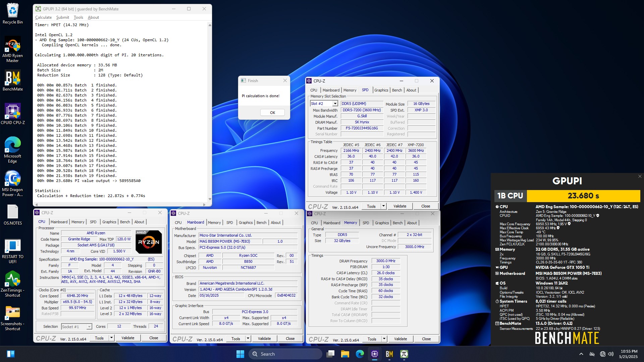Image resolution: width=644 pixels, height=362 pixels.
Task: Click Close in the Memory CPU-Z window
Action: tap(426, 339)
